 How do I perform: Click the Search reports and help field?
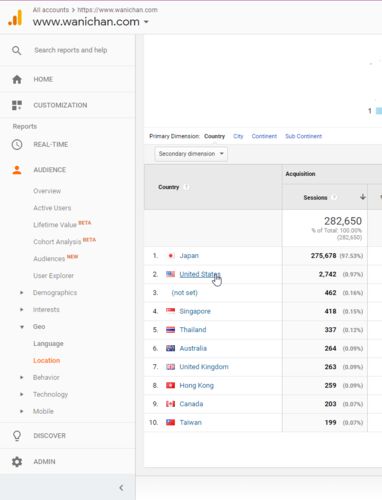point(71,50)
